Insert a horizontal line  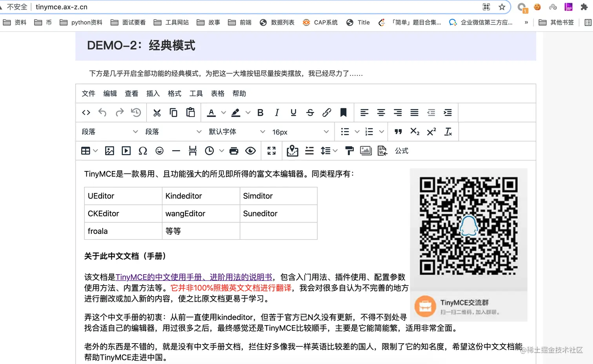(x=176, y=151)
